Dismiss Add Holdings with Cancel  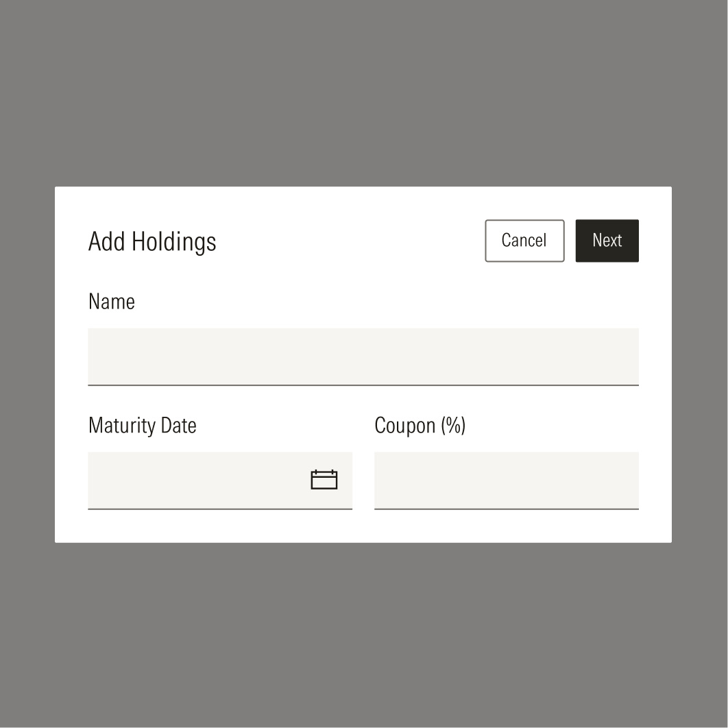coord(524,241)
